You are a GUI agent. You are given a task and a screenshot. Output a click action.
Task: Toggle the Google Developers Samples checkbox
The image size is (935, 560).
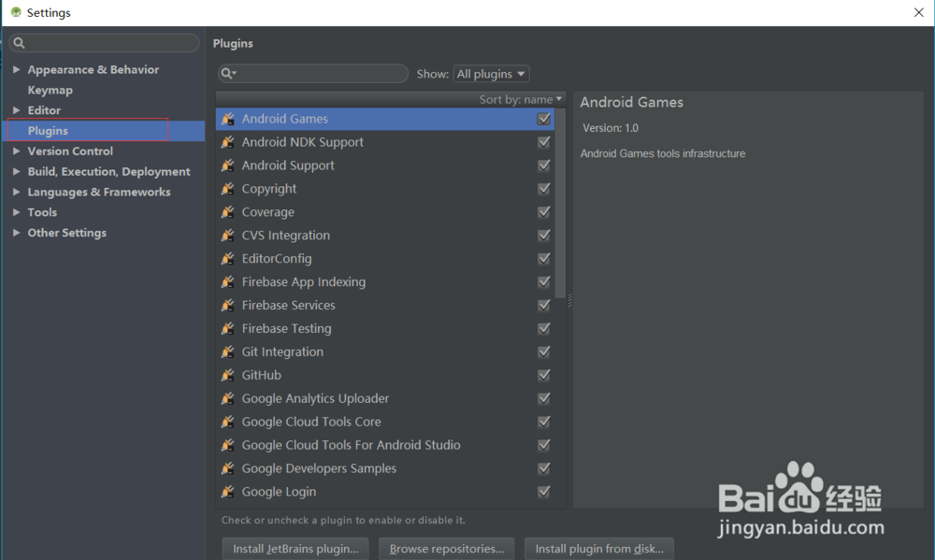coord(544,467)
